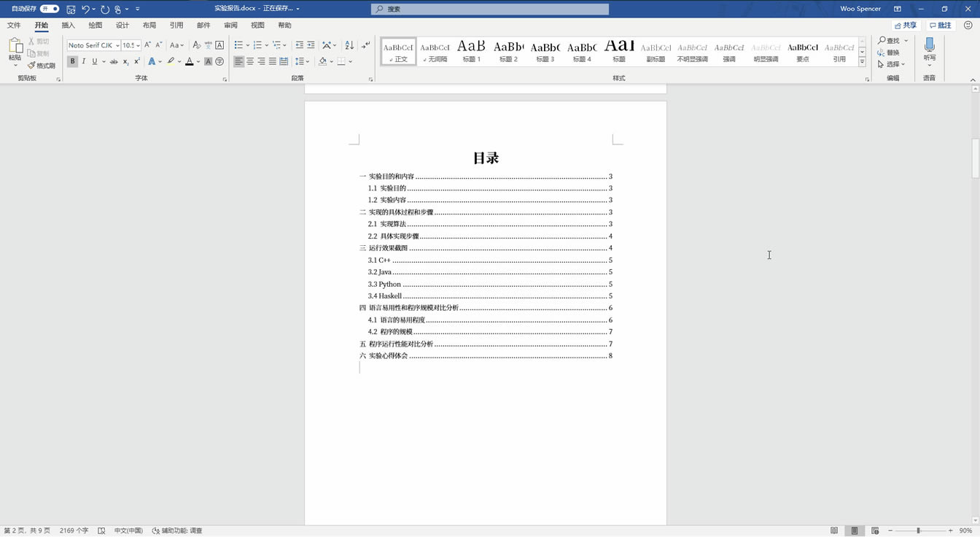Expand the styles gallery more arrow

pos(862,63)
